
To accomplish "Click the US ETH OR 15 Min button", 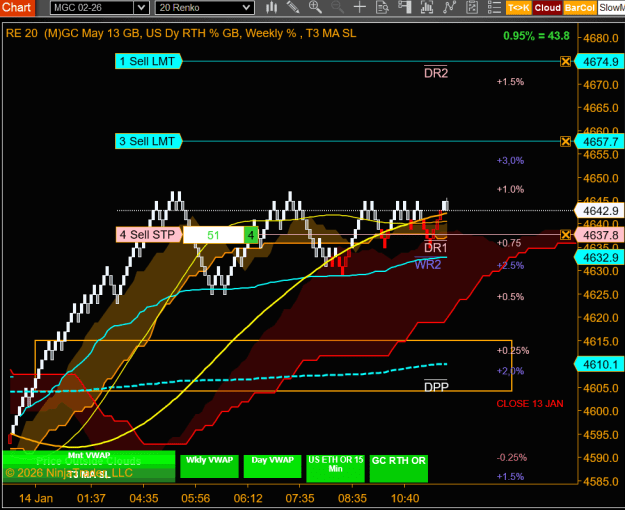I will [335, 468].
